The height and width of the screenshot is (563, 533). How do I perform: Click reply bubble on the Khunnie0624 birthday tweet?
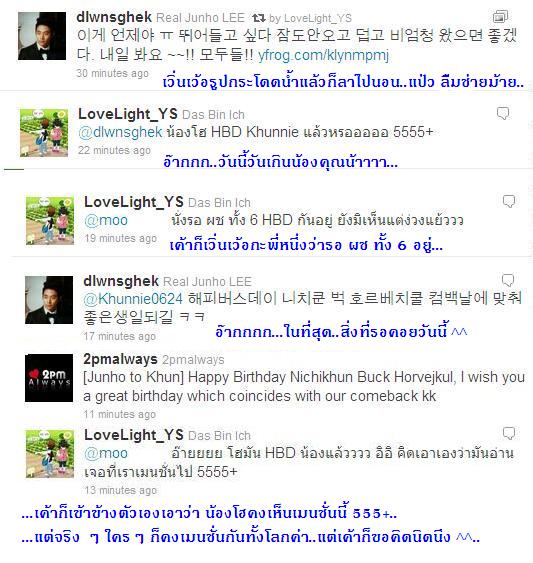click(508, 280)
